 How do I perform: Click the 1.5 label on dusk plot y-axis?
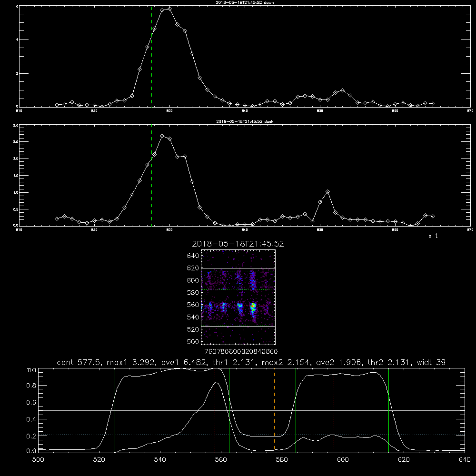point(16,176)
